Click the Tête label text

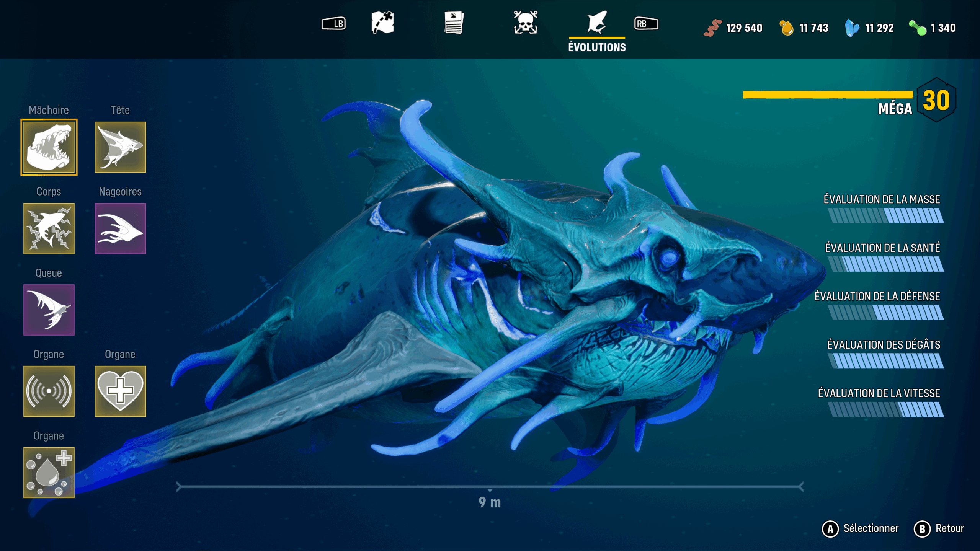click(120, 110)
